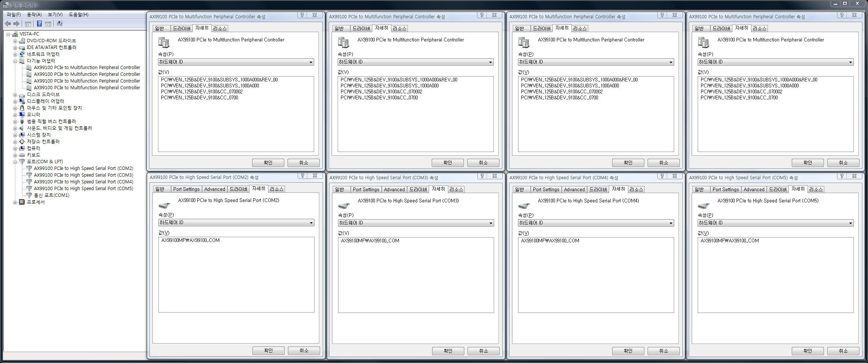Open the 하드웨어 ID property dropdown in COM2 window
Screen dimensions: 868x363
[236, 223]
